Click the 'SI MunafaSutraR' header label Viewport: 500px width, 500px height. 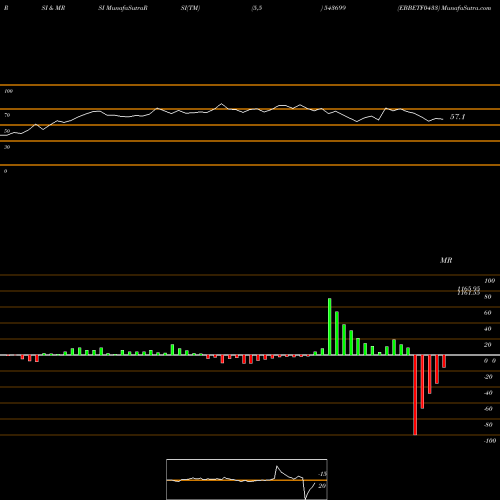123,8
